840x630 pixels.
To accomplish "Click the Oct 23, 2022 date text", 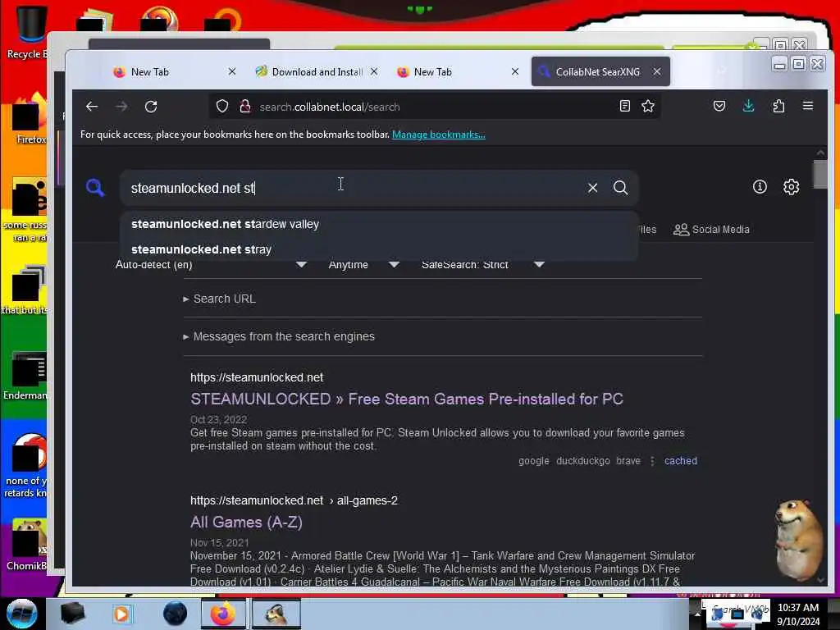I will click(218, 419).
